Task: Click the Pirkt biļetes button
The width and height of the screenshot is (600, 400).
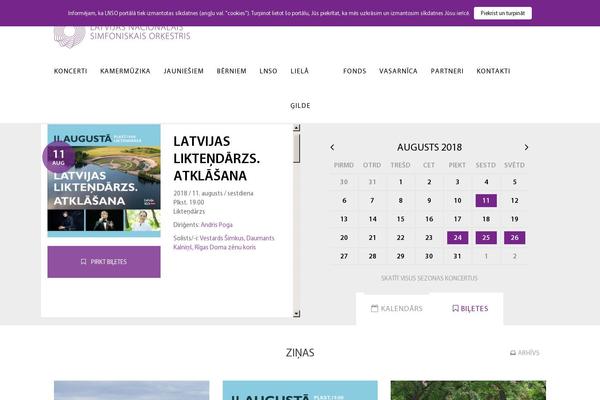Action: 104,262
